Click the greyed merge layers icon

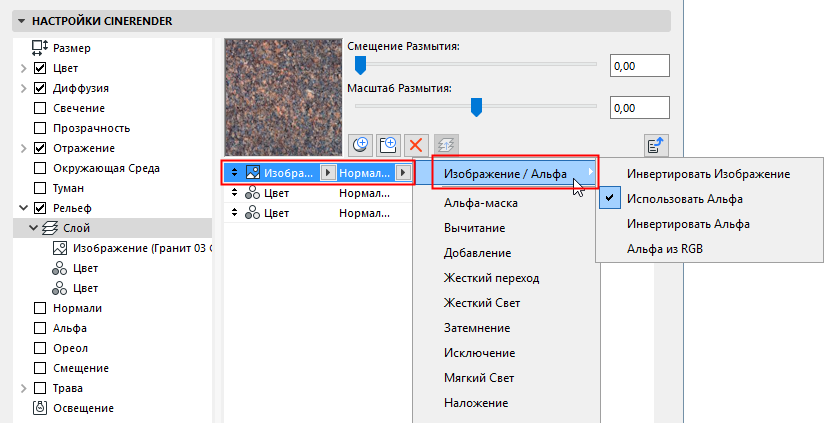[x=445, y=145]
